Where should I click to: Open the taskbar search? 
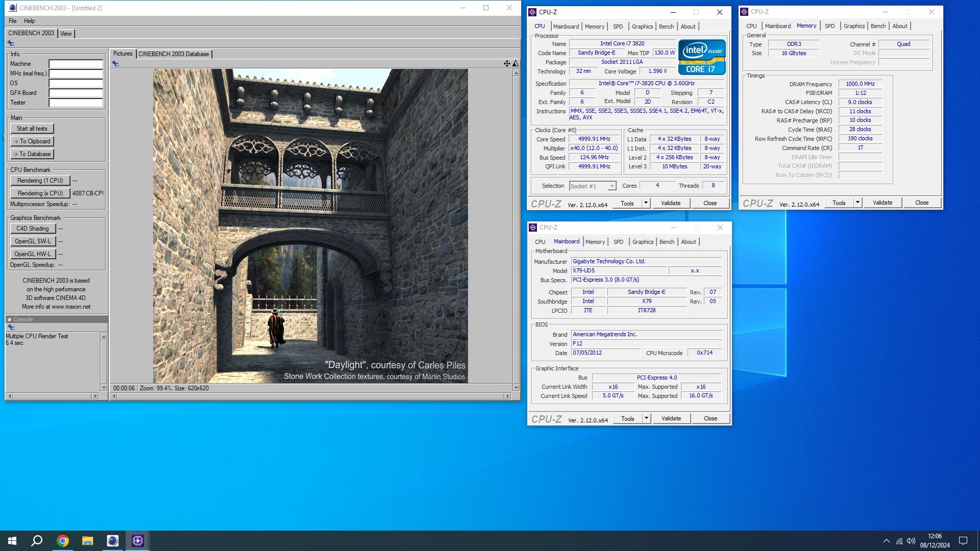pyautogui.click(x=37, y=541)
